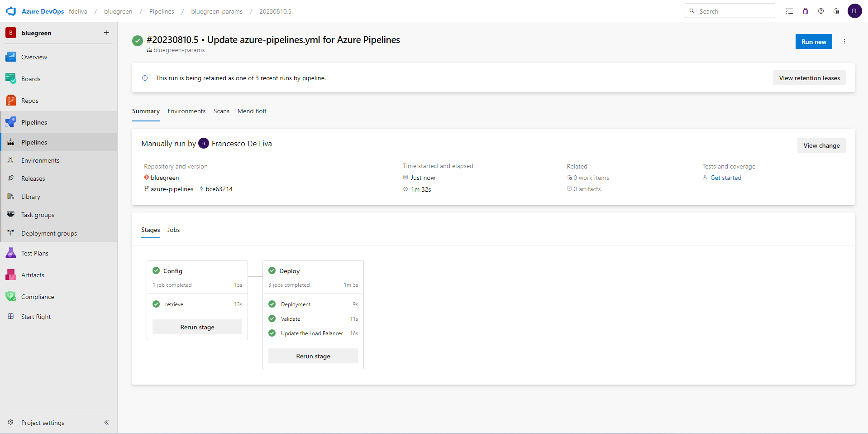This screenshot has width=868, height=434.
Task: Open the Test Plans flask icon
Action: [x=11, y=253]
